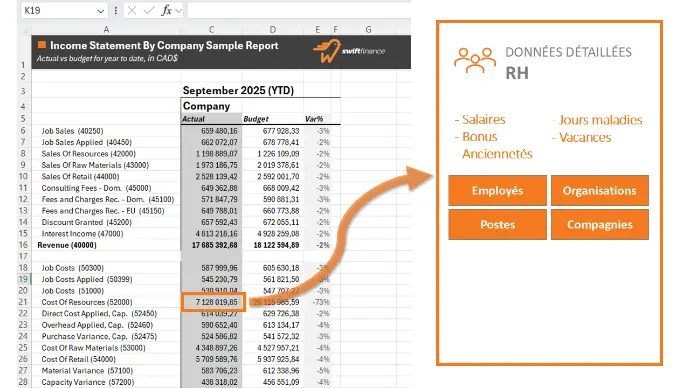690x388 pixels.
Task: Click the Budget column label
Action: (x=256, y=119)
